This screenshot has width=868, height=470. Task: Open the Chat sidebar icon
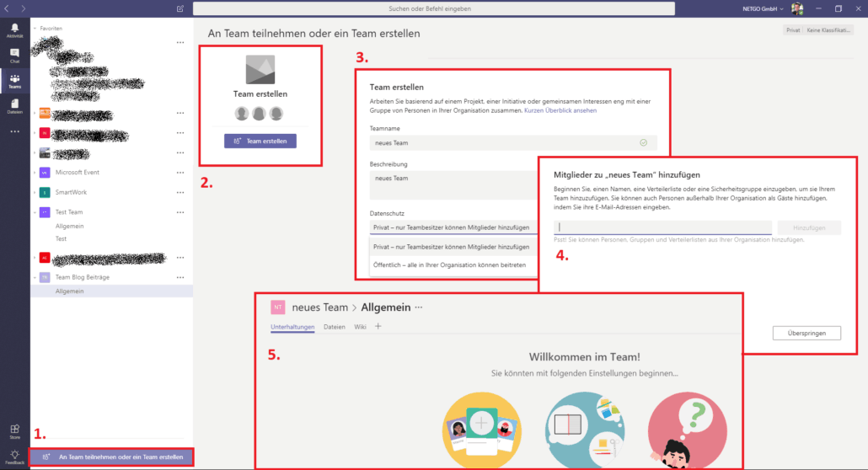coord(15,56)
